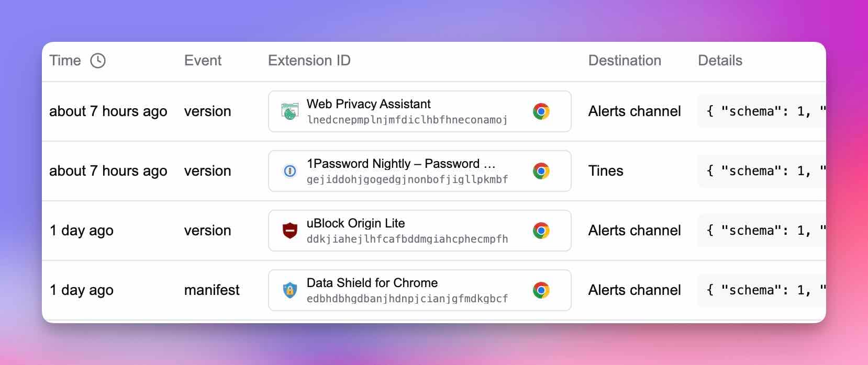Click the Event column header
The image size is (868, 365).
(203, 60)
